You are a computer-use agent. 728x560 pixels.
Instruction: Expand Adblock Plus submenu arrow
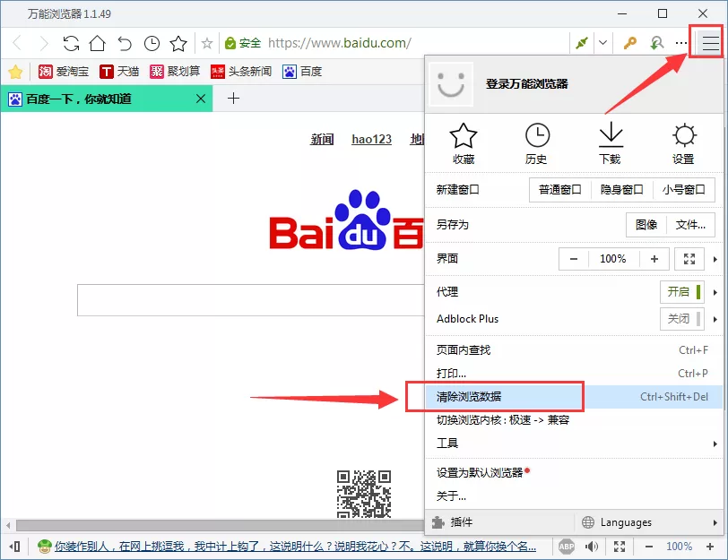tap(715, 319)
